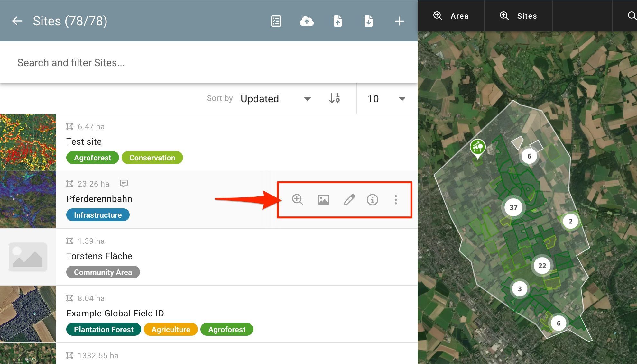Open the Torstens Fläche placeholder thumbnail
This screenshot has height=364, width=637.
[28, 257]
